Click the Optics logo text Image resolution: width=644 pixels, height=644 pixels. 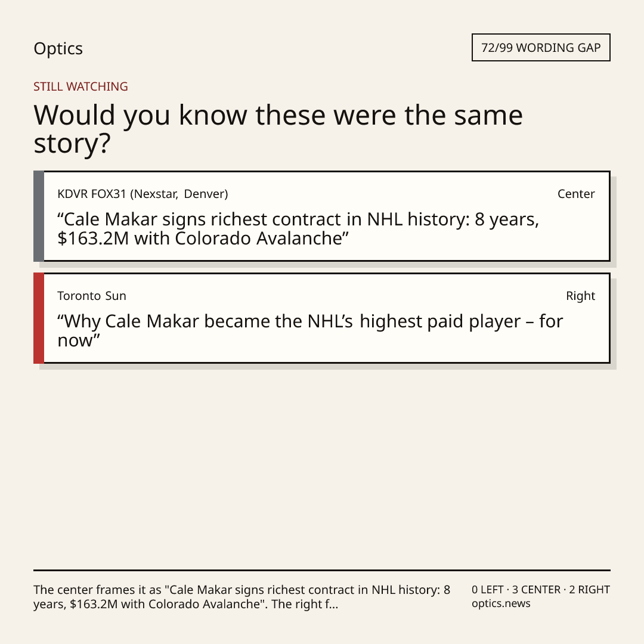point(58,48)
